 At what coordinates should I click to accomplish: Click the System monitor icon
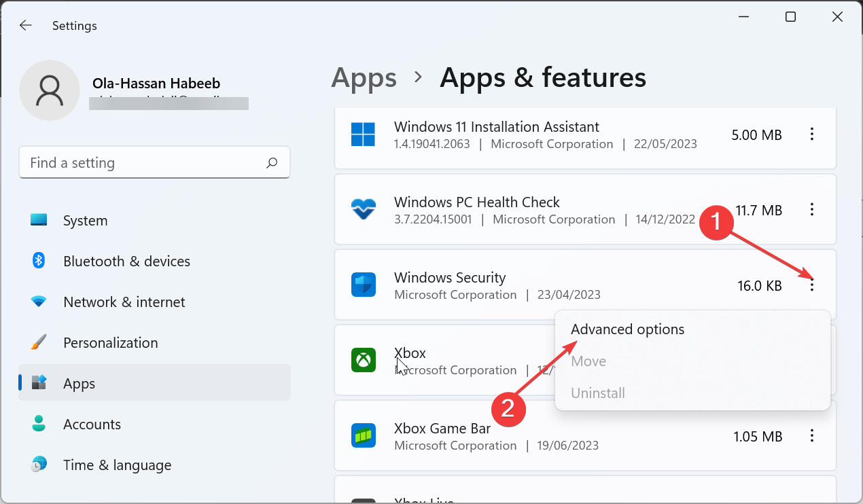tap(39, 220)
